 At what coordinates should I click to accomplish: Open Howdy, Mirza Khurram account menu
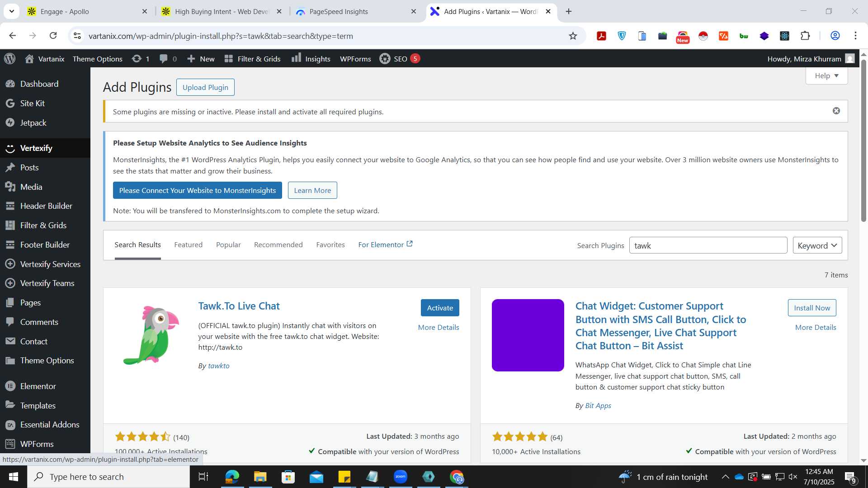(811, 59)
